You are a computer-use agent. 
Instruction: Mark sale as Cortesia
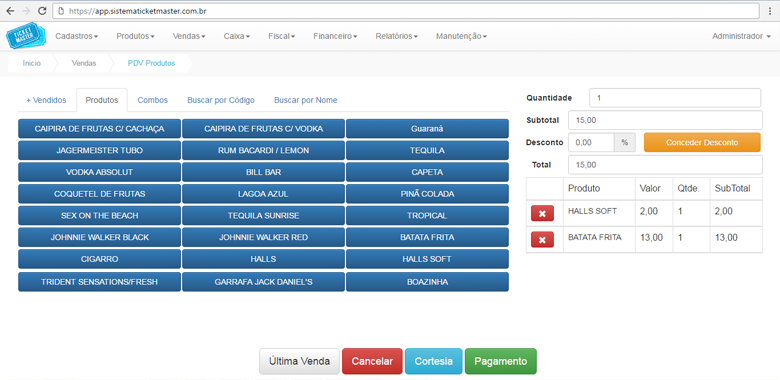434,361
